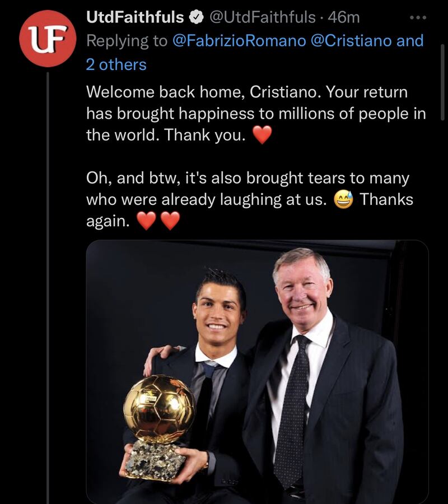Click the "Thanks" word after the laughing emoji
Screen dimensions: 448x504
pyautogui.click(x=386, y=200)
